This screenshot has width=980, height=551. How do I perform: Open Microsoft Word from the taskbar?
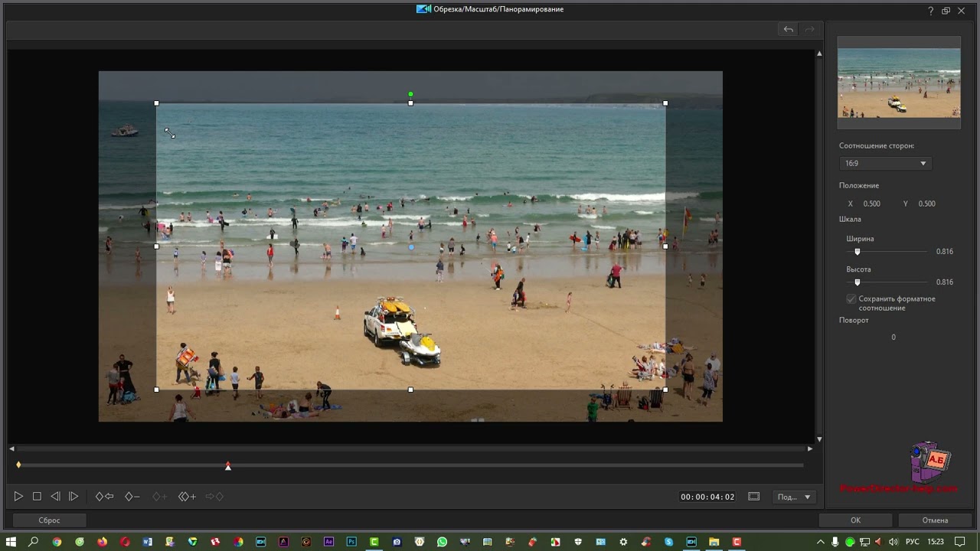[147, 542]
